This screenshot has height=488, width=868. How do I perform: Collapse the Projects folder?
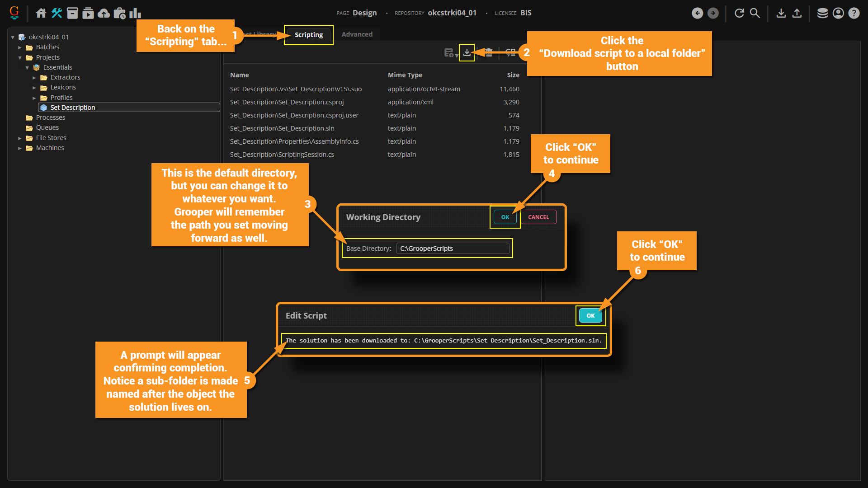[20, 58]
